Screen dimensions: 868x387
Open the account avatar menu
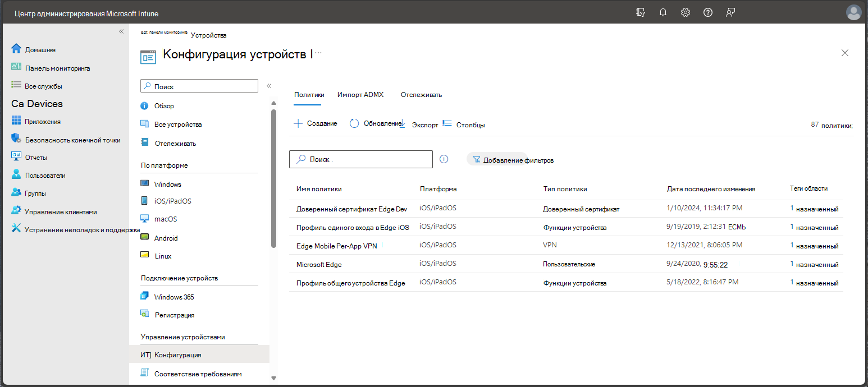(x=853, y=12)
